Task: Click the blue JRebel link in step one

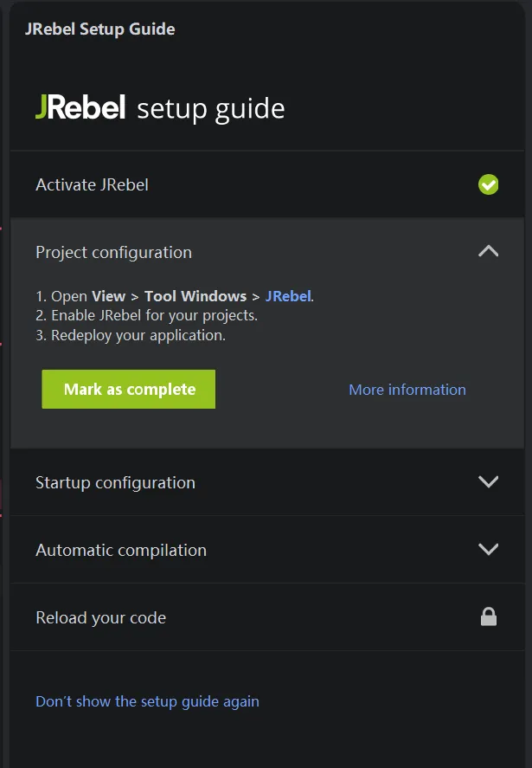Action: coord(288,296)
